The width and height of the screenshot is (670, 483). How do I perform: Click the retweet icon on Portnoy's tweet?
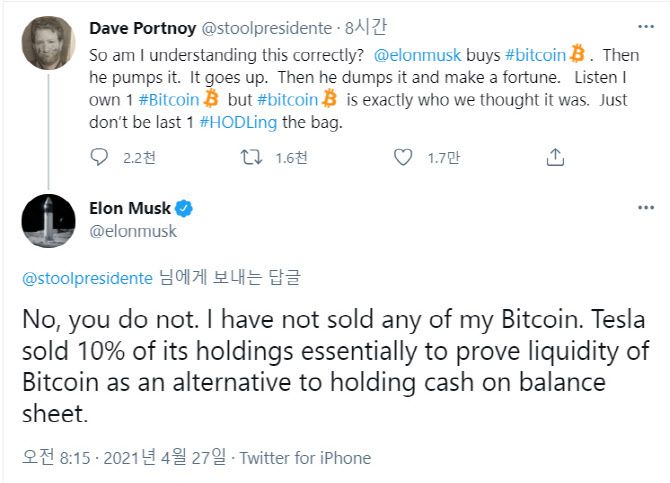[252, 157]
